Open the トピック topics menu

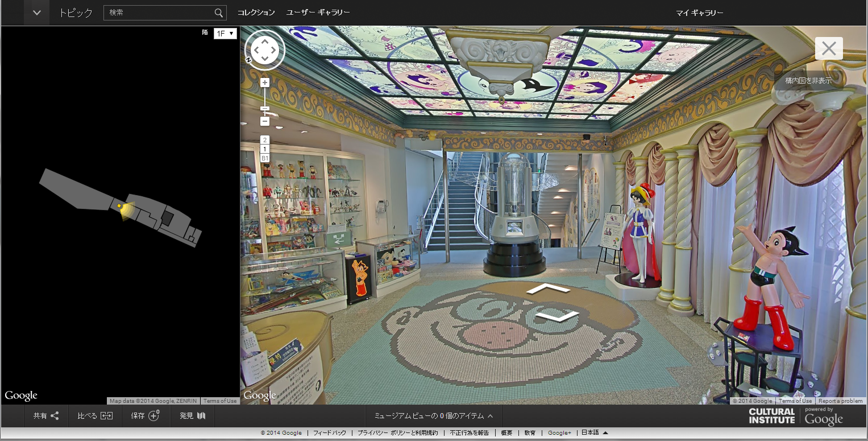pos(76,13)
